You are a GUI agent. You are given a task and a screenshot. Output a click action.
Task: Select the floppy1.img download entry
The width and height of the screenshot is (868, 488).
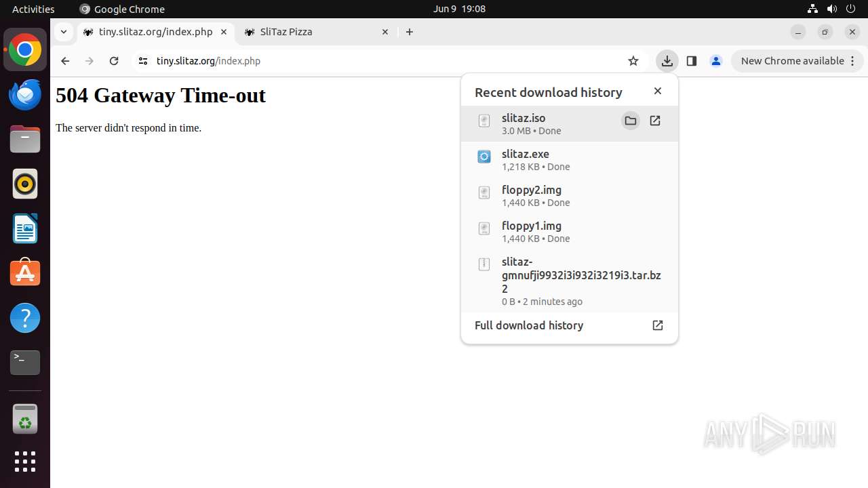(570, 231)
